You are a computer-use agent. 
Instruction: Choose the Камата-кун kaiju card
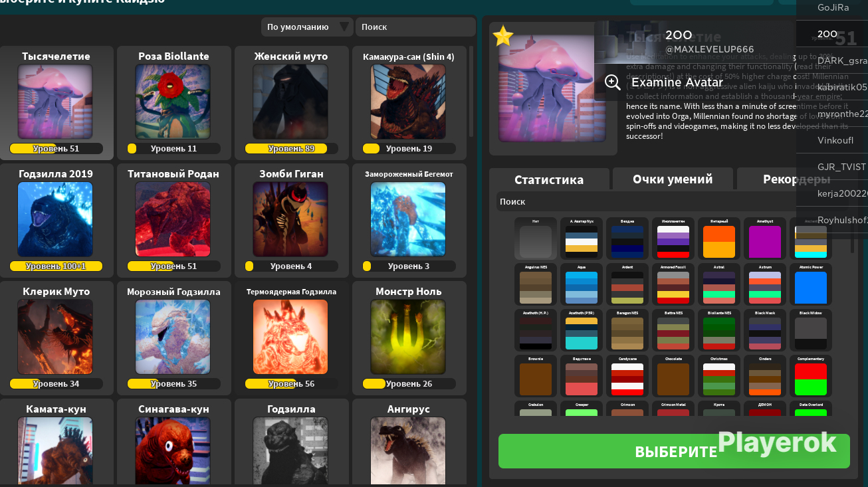tap(56, 442)
